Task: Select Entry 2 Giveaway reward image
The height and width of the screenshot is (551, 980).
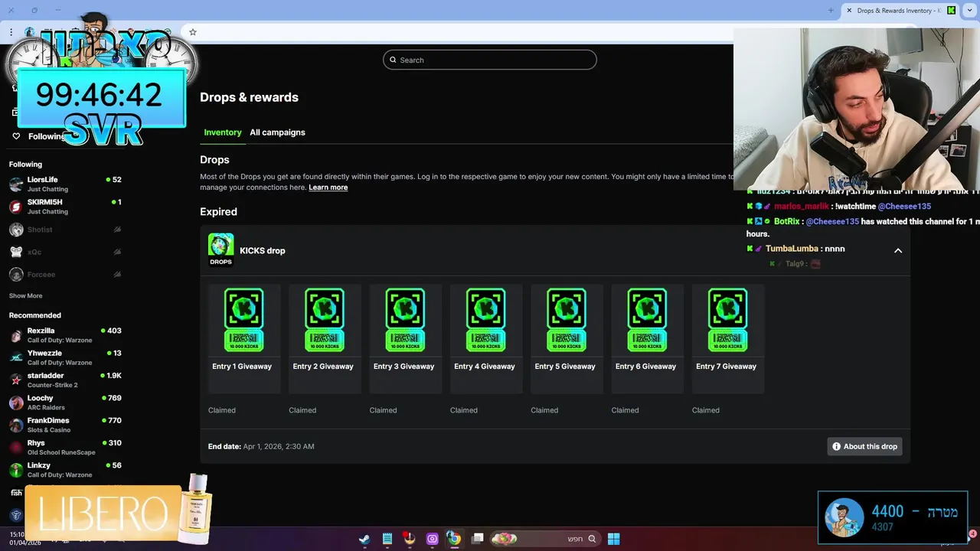Action: [325, 320]
